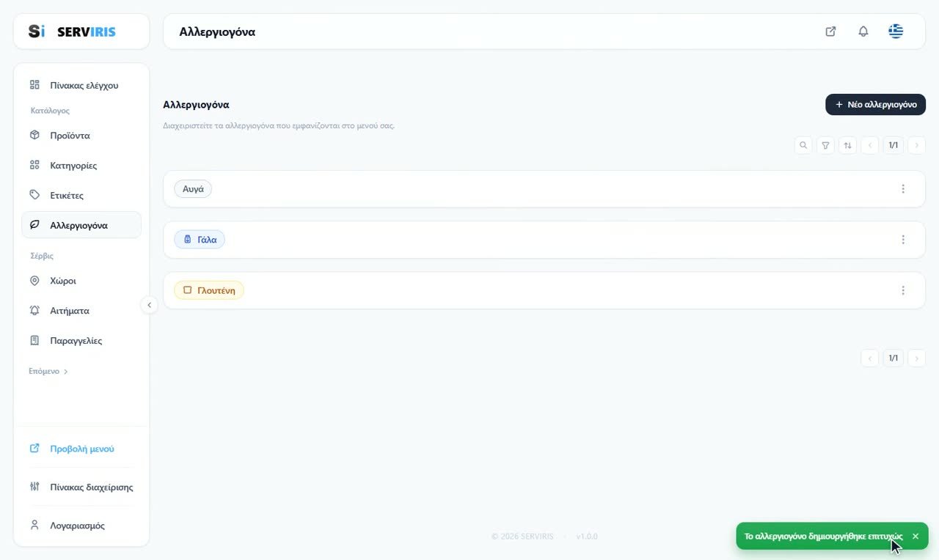Click the success toast message text
The width and height of the screenshot is (939, 560).
pos(823,537)
